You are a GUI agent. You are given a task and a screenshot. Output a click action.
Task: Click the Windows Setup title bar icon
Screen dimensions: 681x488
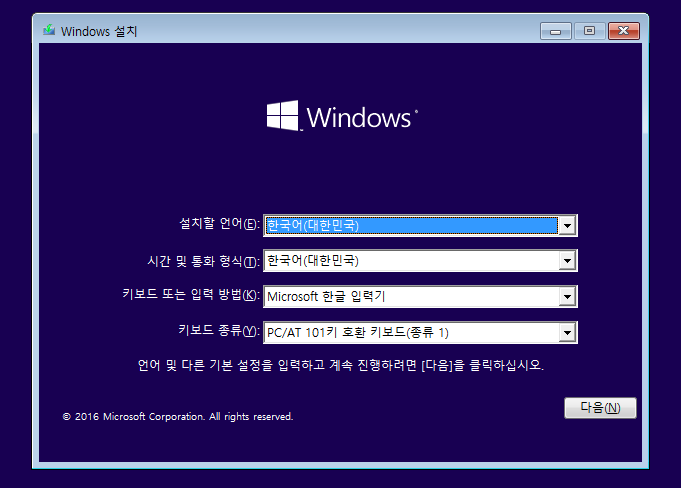pyautogui.click(x=49, y=30)
